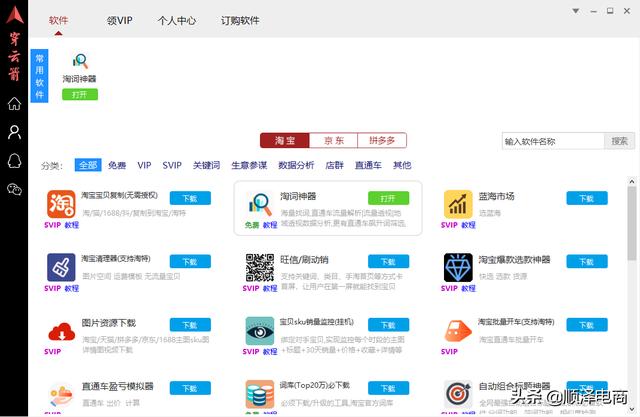Open the 个人中心 tab
The width and height of the screenshot is (640, 417).
177,20
